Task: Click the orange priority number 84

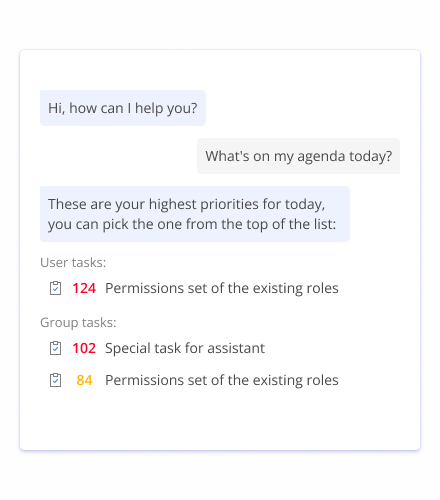Action: coord(84,380)
